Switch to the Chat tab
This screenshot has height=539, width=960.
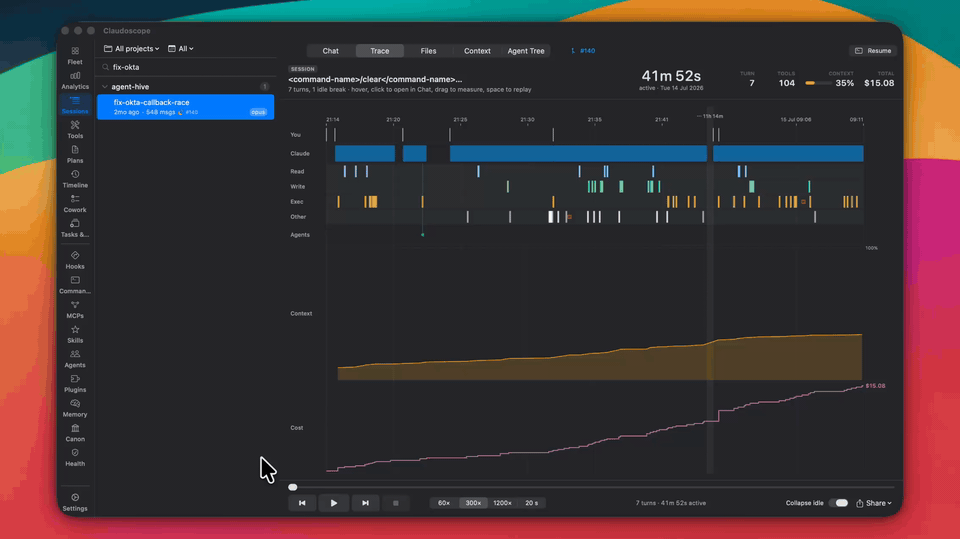click(x=331, y=51)
